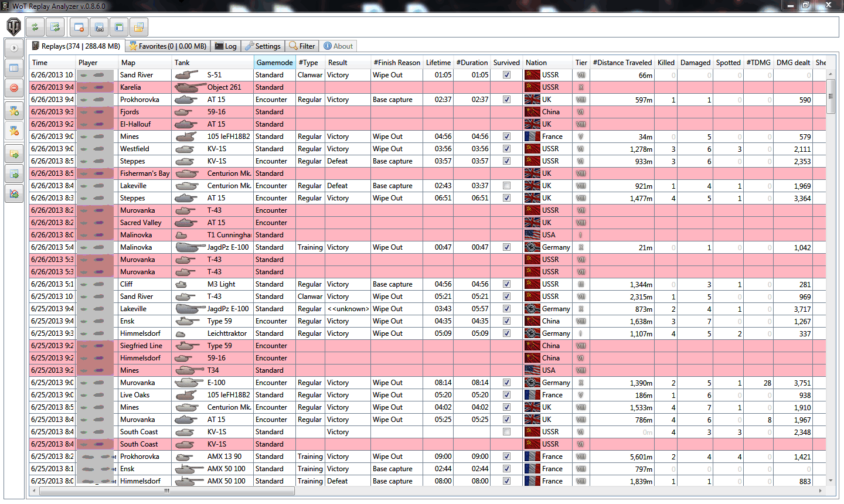The image size is (844, 504).
Task: Click the France flag in 105 leFH18B2 Mines row
Action: [x=532, y=137]
